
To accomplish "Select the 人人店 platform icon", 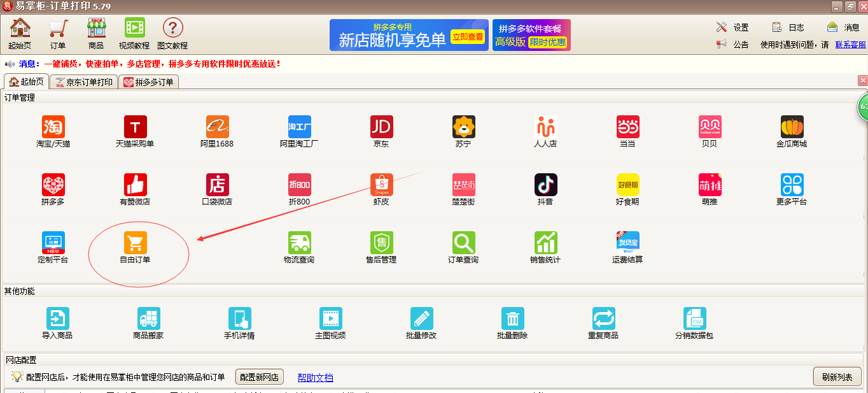I will [546, 127].
